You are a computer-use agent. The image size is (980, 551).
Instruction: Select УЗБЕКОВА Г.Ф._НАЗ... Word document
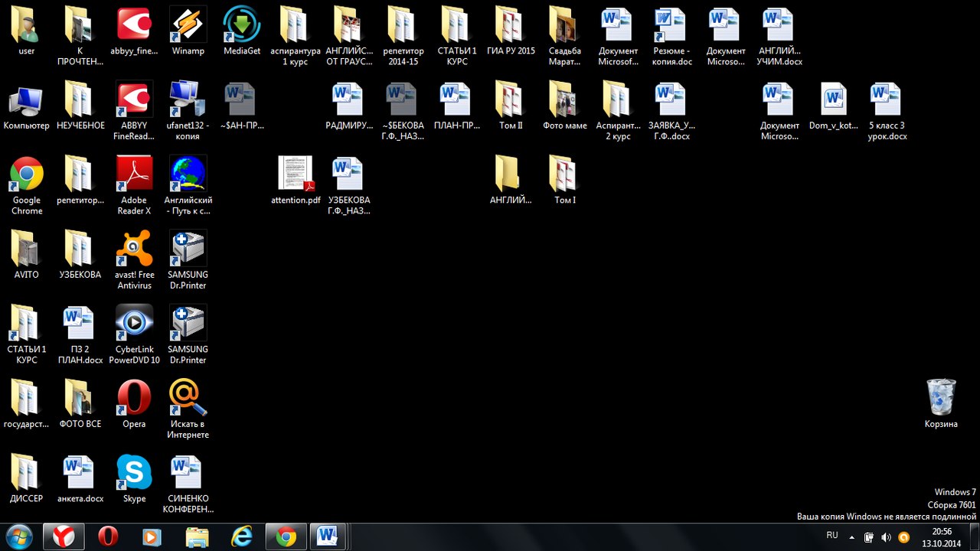click(x=349, y=184)
